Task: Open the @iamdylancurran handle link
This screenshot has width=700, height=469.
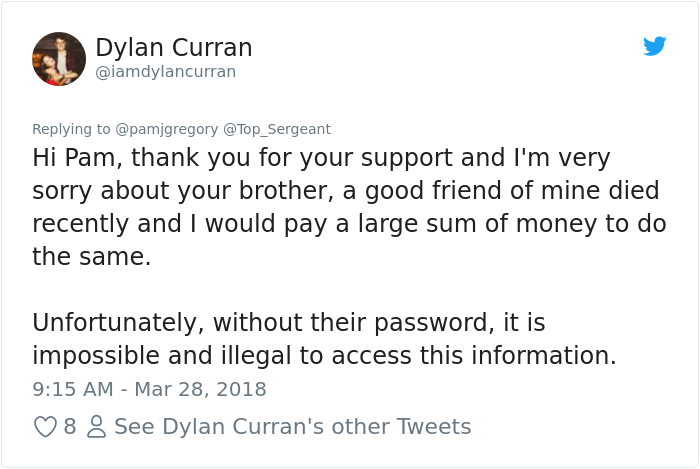Action: coord(165,72)
